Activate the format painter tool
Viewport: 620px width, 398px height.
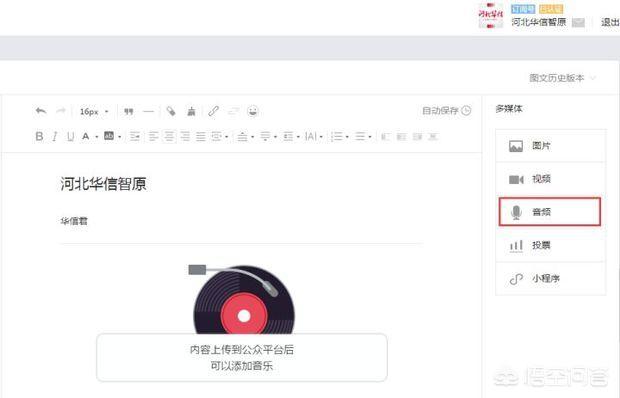[x=171, y=111]
